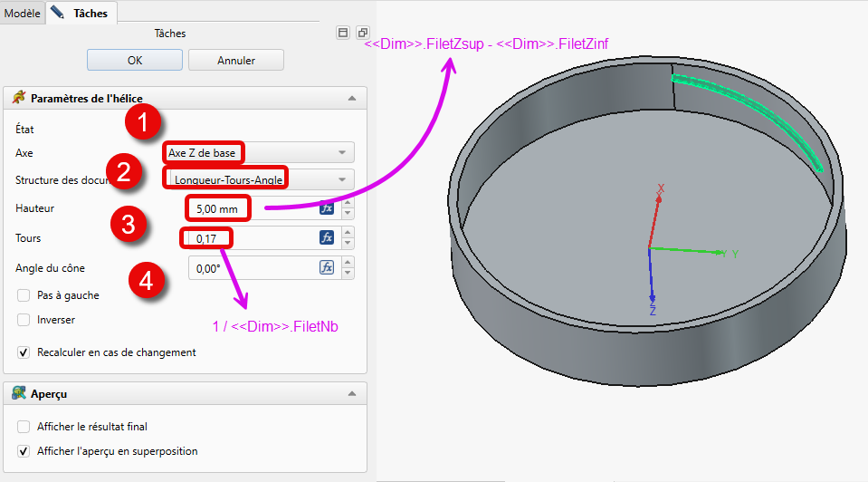Open expression editor for Tours field
This screenshot has height=482, width=868.
tap(327, 238)
